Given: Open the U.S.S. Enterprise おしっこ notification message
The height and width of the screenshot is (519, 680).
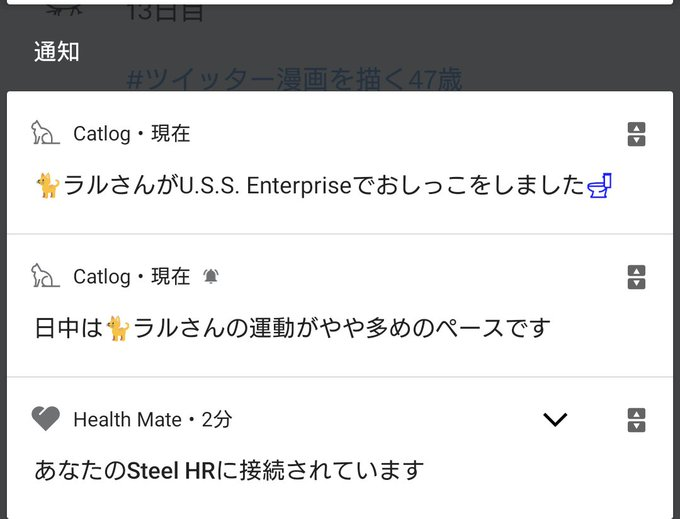Looking at the screenshot, I should (x=324, y=186).
